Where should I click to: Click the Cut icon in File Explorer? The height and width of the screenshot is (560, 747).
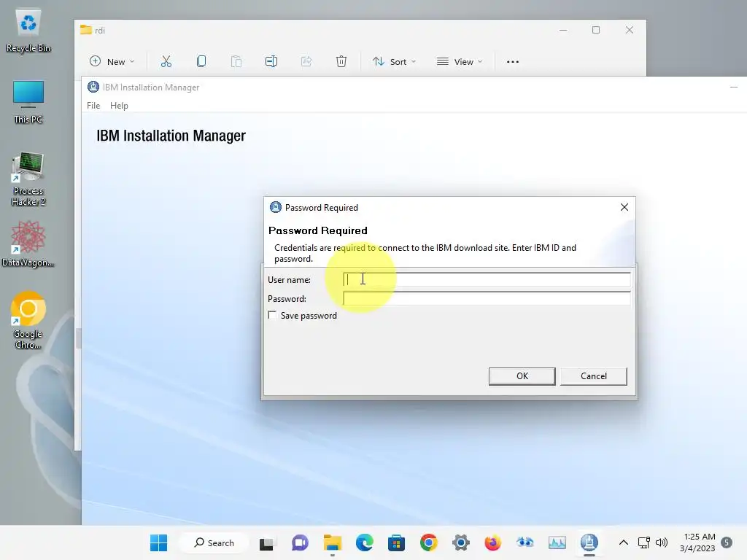(166, 61)
